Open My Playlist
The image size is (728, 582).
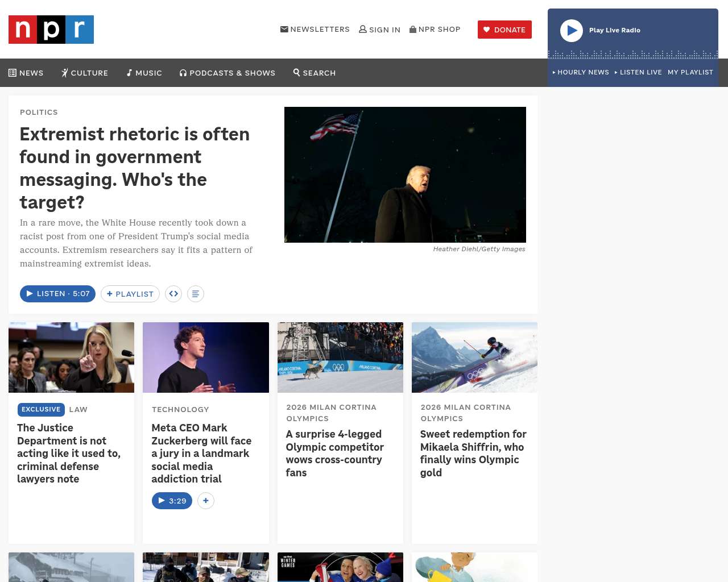point(690,72)
